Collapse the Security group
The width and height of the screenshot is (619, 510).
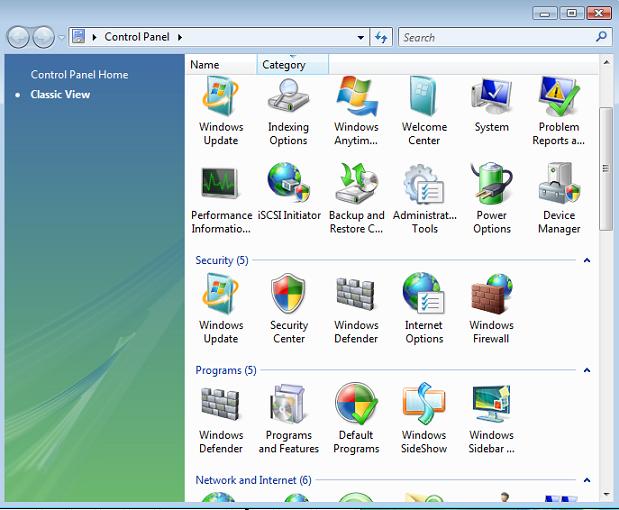coord(587,260)
